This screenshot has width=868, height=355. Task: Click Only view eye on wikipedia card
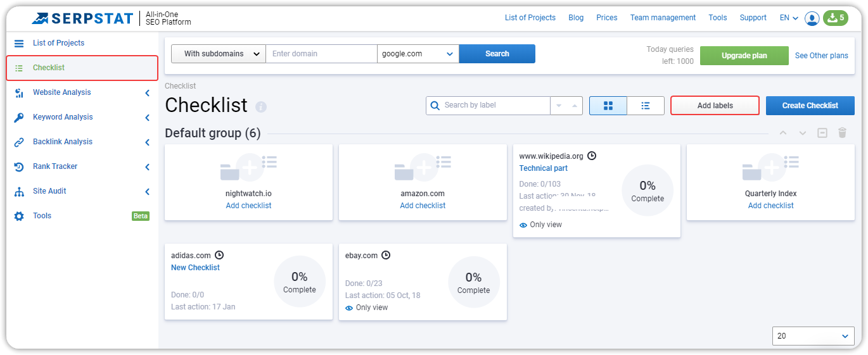(523, 225)
